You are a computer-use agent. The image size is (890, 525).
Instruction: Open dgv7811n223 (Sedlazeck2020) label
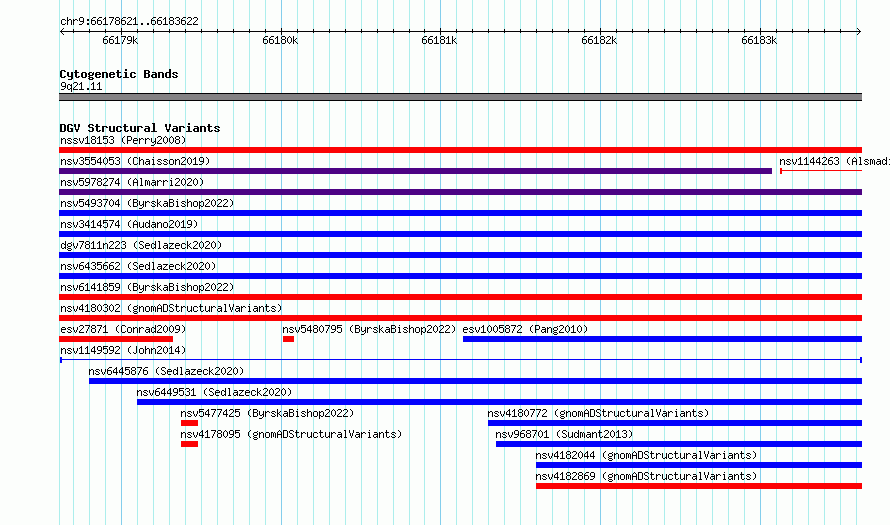point(141,245)
